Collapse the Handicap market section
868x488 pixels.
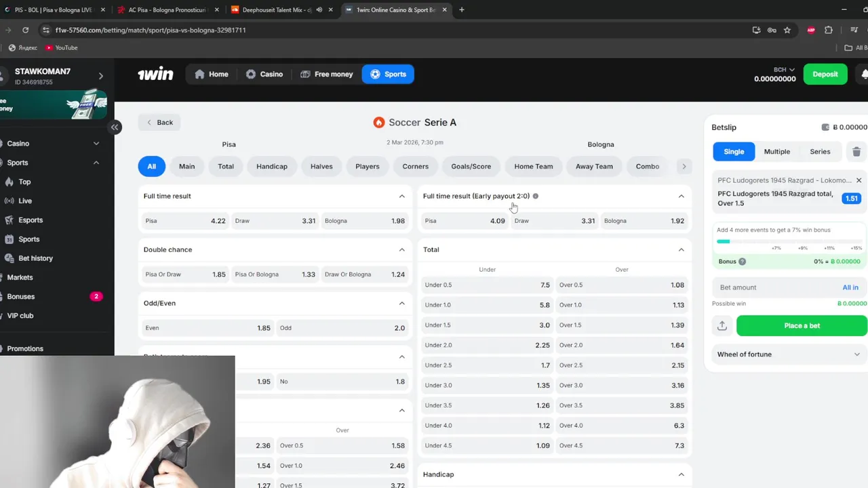click(x=682, y=474)
